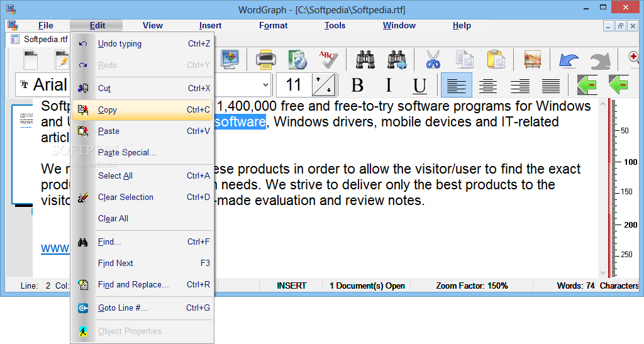Select right text alignment

tap(519, 86)
